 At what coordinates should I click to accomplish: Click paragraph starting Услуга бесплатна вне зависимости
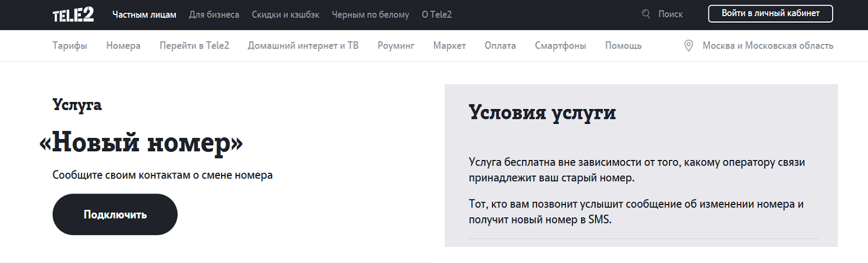pos(637,170)
